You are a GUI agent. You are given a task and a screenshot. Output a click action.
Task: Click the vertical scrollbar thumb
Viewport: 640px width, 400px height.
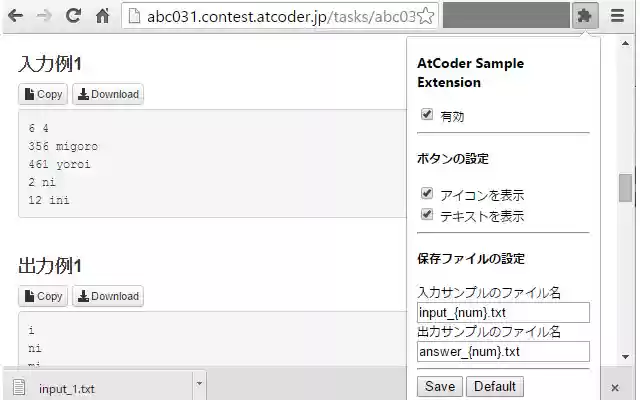click(x=625, y=188)
